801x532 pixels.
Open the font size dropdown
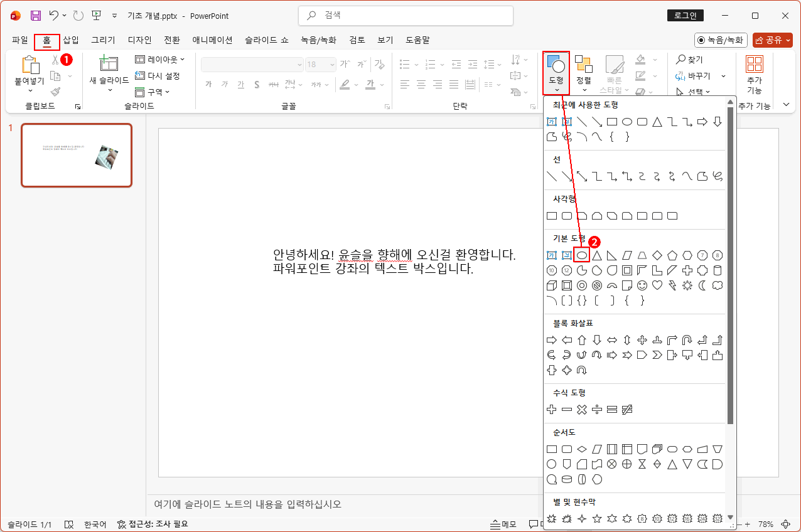331,64
